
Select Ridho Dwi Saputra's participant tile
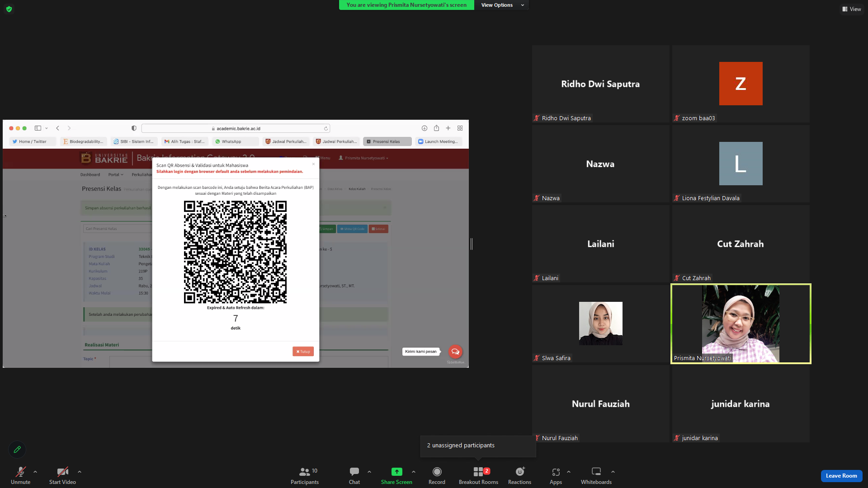point(600,84)
